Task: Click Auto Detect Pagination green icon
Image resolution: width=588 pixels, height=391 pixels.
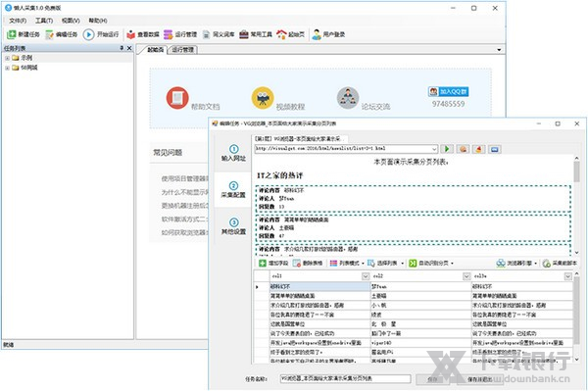Action: [413, 264]
